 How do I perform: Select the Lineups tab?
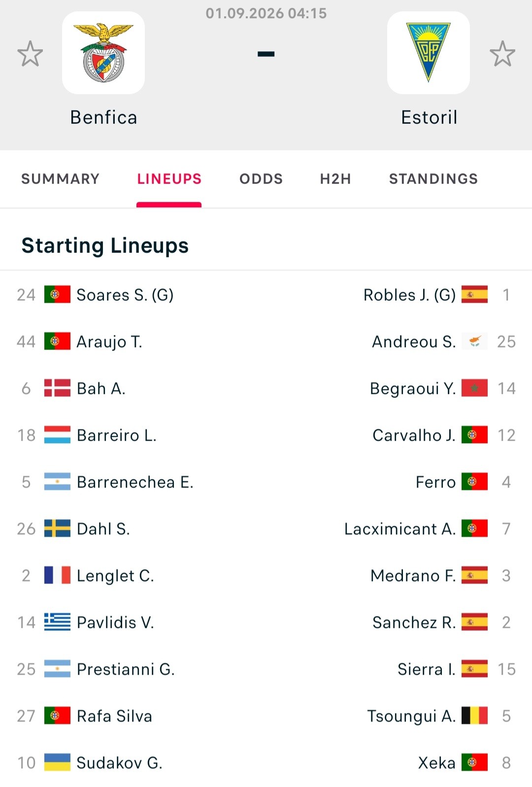[169, 179]
